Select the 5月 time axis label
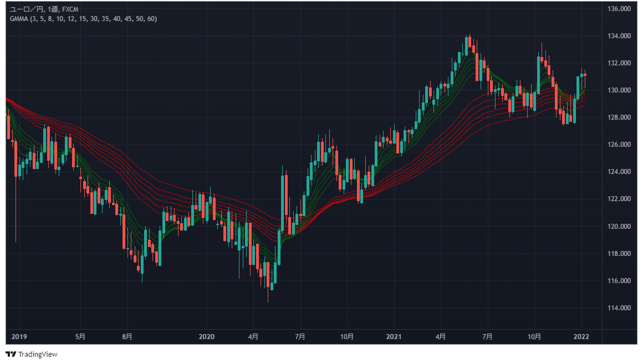Screen dimensions: 643x364 (x=80, y=336)
